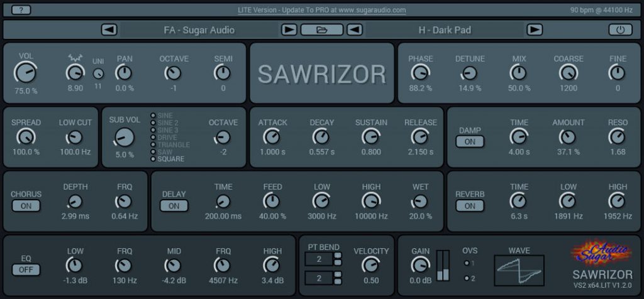The image size is (644, 299).
Task: Click the power bypass icon
Action: point(620,30)
